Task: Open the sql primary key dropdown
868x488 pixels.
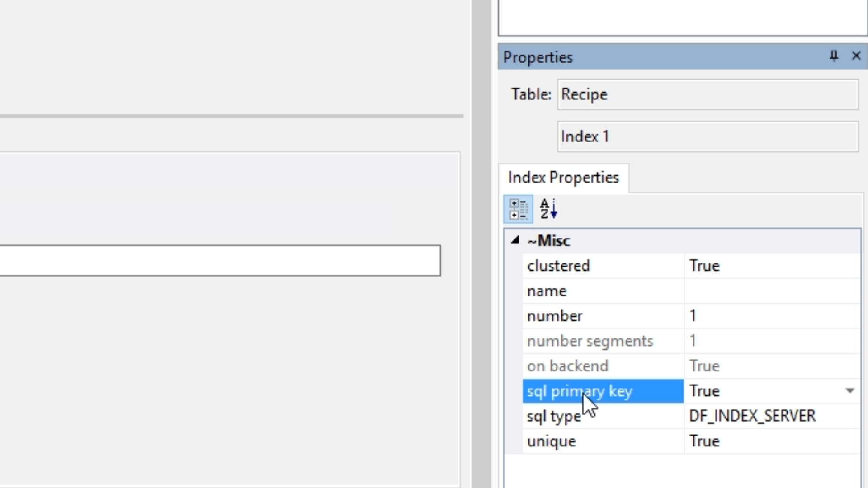Action: pyautogui.click(x=849, y=391)
